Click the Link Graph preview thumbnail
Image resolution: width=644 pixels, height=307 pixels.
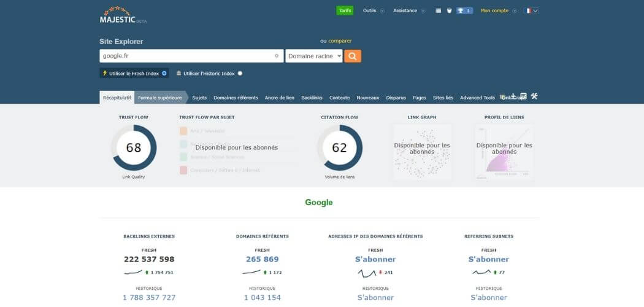[422, 152]
